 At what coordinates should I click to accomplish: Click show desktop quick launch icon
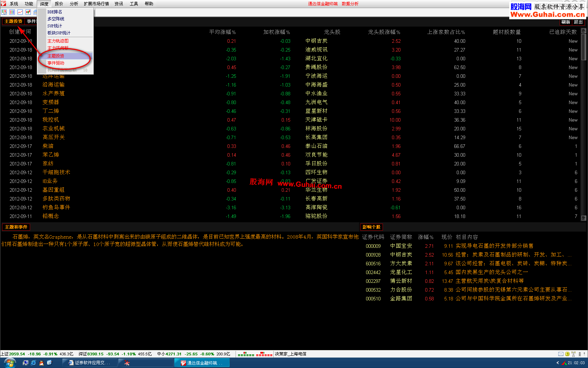(25, 363)
